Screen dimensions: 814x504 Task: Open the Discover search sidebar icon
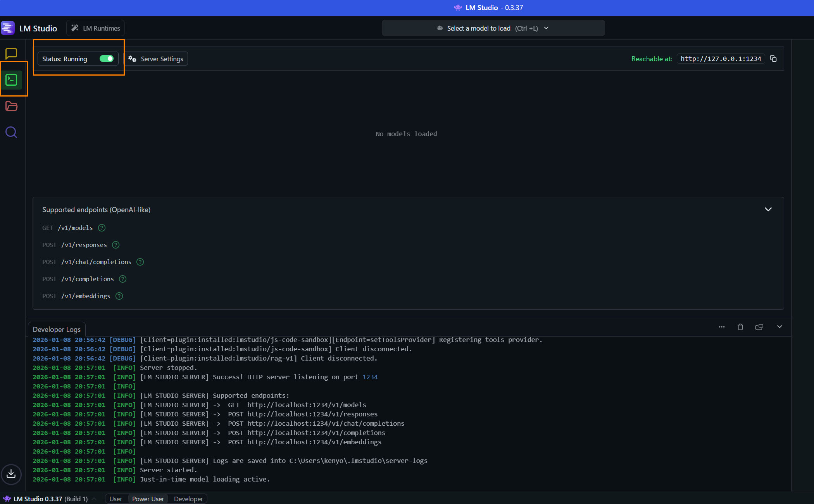(x=11, y=132)
